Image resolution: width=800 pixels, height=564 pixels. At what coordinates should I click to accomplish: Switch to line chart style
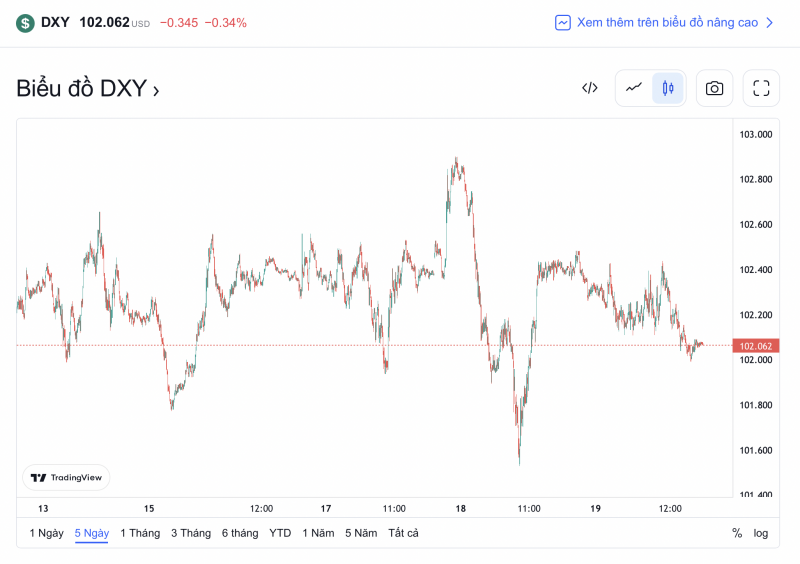[634, 88]
